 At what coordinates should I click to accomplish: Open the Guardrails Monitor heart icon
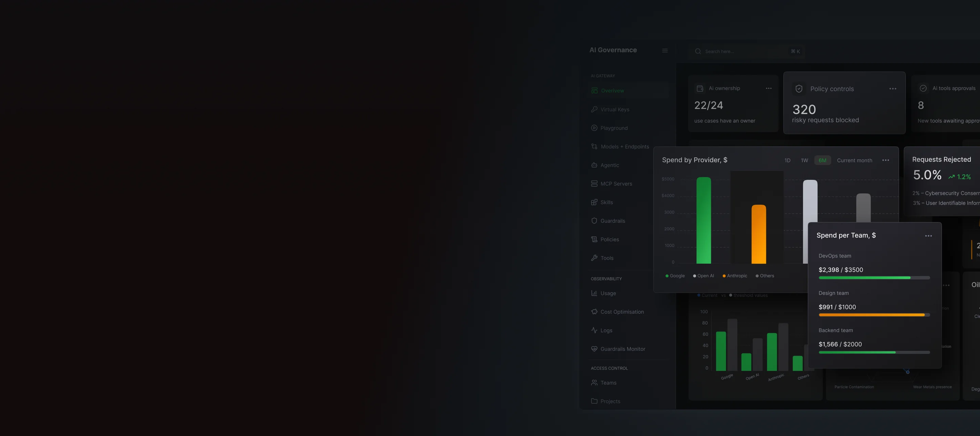click(594, 349)
